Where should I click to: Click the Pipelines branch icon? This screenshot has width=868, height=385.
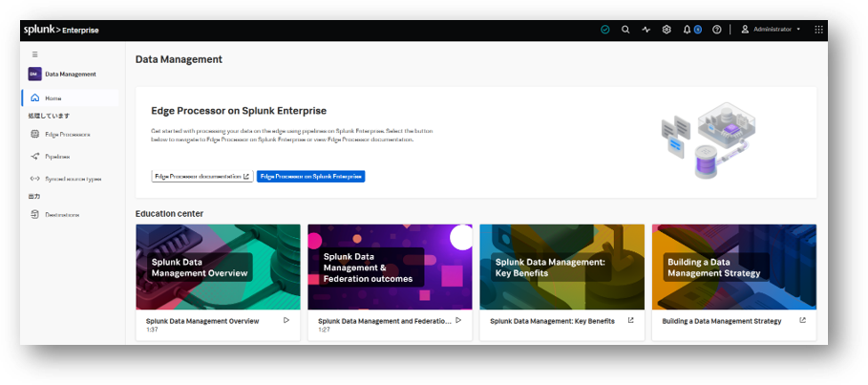click(x=35, y=157)
